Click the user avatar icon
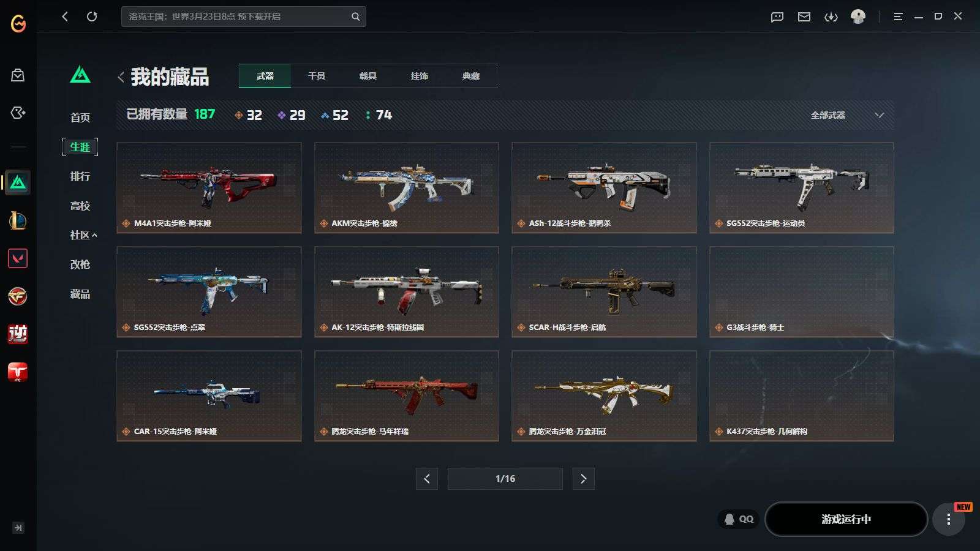Image resolution: width=980 pixels, height=551 pixels. (x=858, y=17)
